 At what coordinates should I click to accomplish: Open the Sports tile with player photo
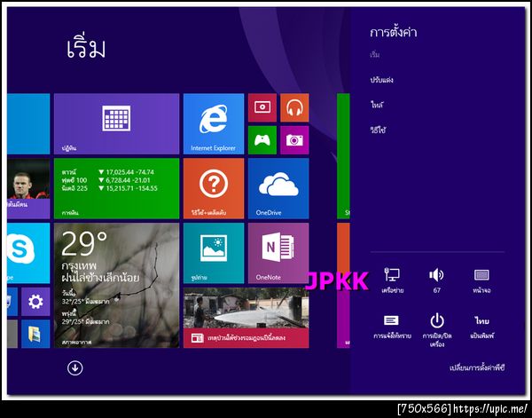click(28, 188)
